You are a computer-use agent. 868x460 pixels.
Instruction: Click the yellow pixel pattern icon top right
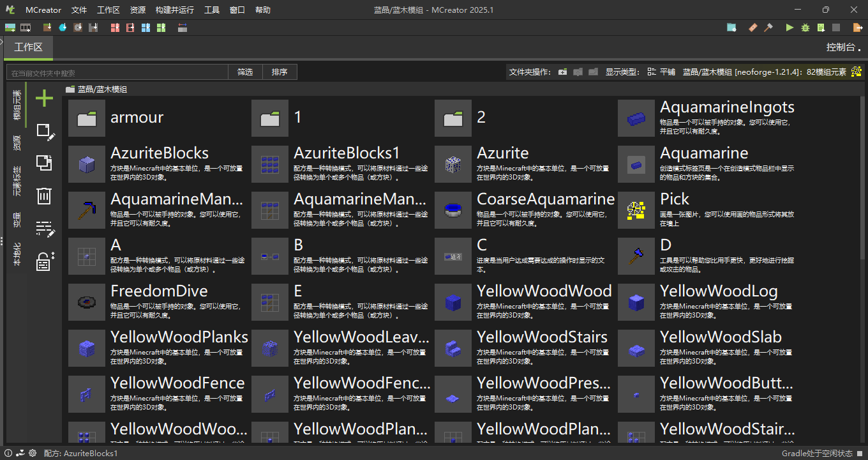(x=856, y=72)
